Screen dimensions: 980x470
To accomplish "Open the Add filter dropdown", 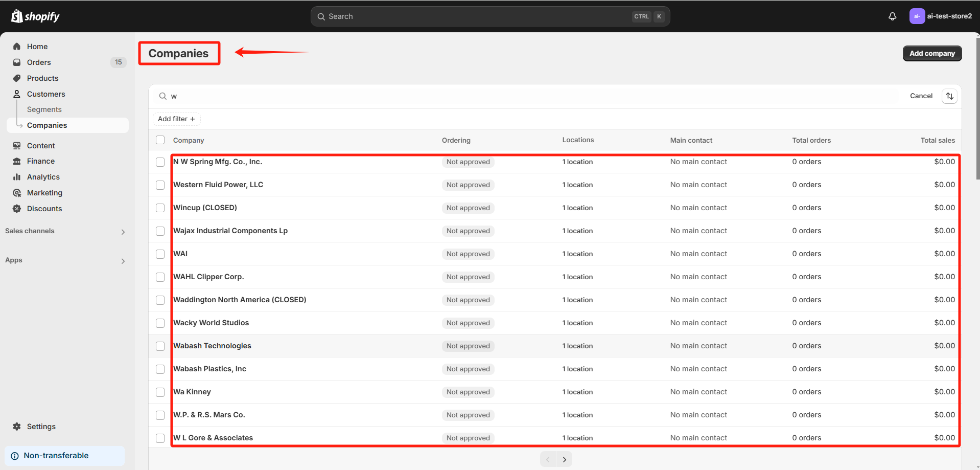I will 176,119.
